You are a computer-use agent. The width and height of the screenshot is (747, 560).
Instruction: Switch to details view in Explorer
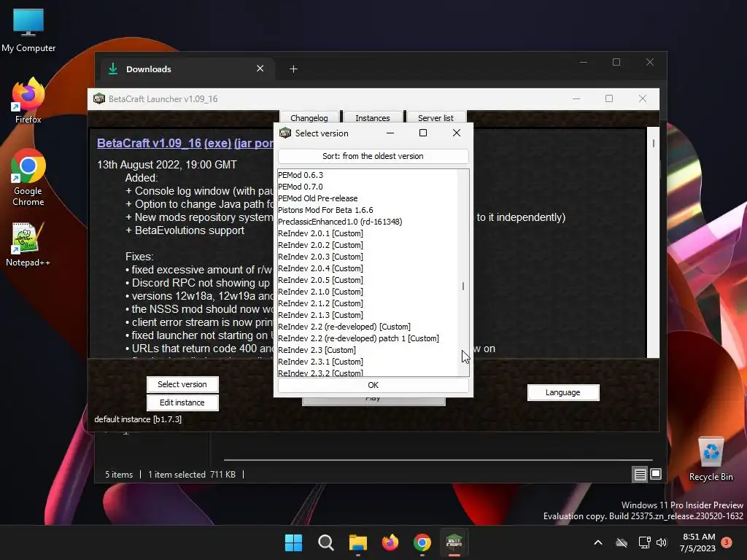tap(640, 474)
